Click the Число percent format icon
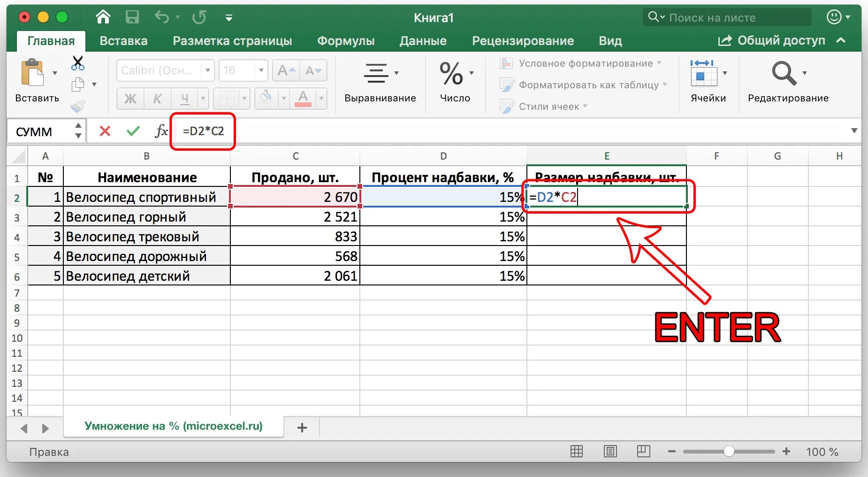The image size is (868, 477). pos(451,73)
